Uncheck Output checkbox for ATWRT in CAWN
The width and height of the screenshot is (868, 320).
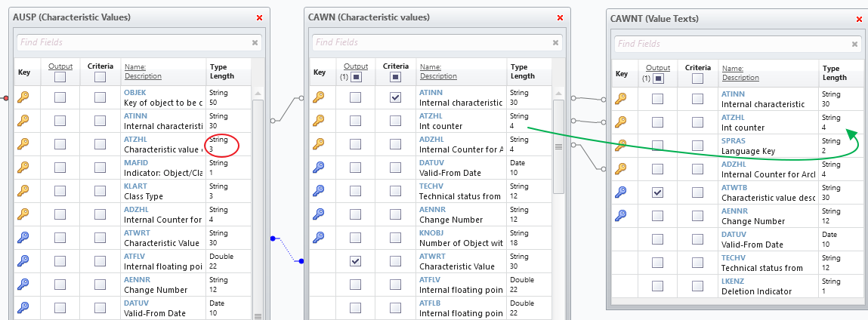point(355,261)
